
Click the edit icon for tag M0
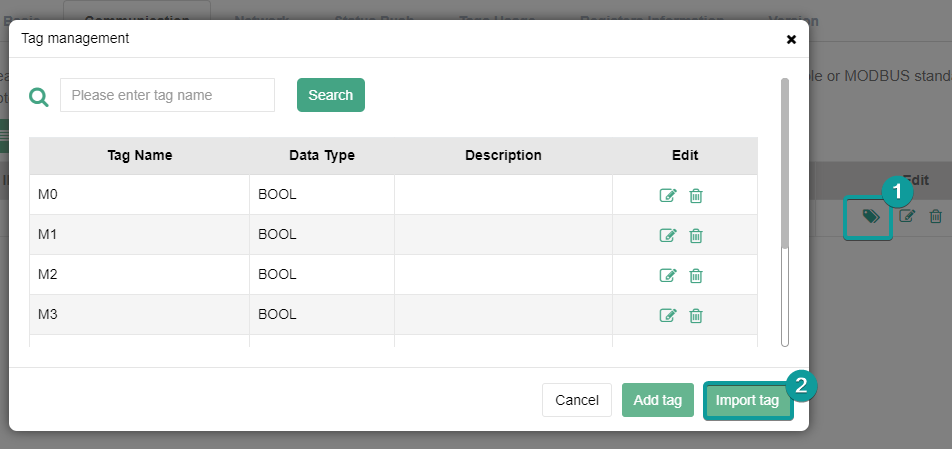click(x=668, y=195)
